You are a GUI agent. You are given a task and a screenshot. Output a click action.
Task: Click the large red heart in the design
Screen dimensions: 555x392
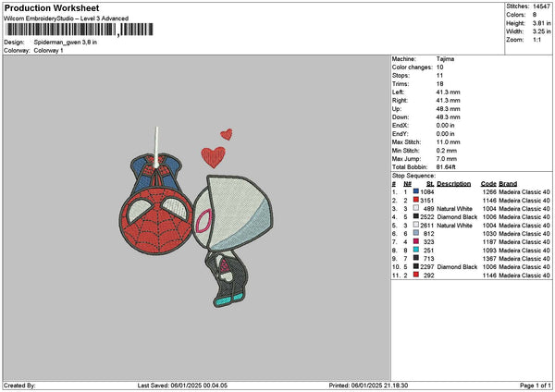pos(213,155)
